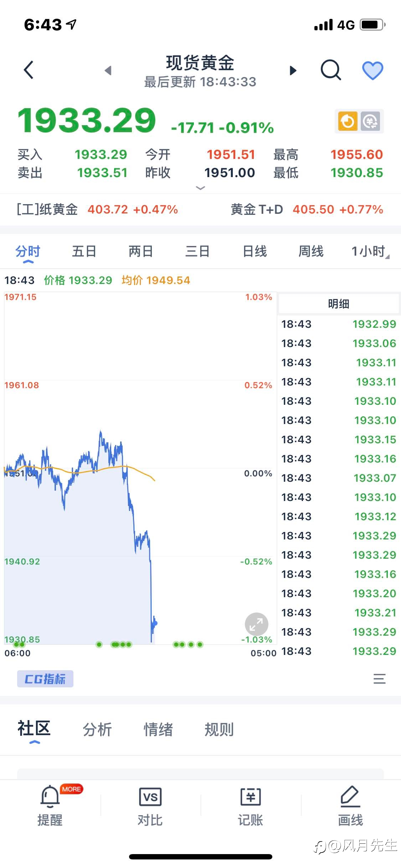Tap the gray currency convert icon
Viewport: 401px width, 868px height.
371,122
